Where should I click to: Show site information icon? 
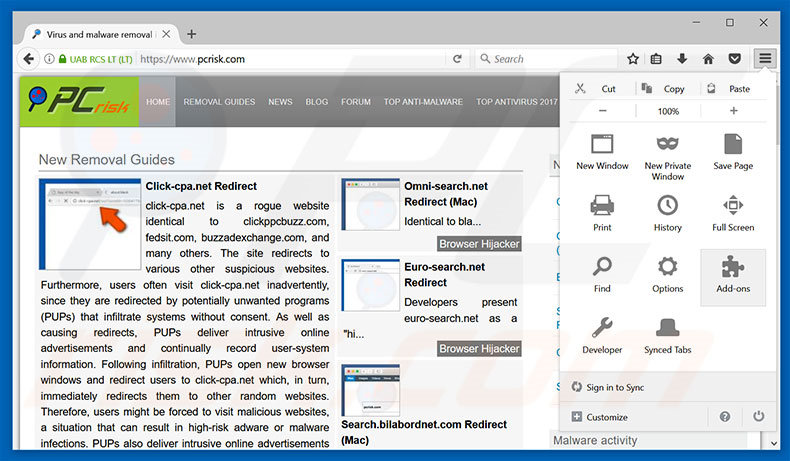[49, 59]
